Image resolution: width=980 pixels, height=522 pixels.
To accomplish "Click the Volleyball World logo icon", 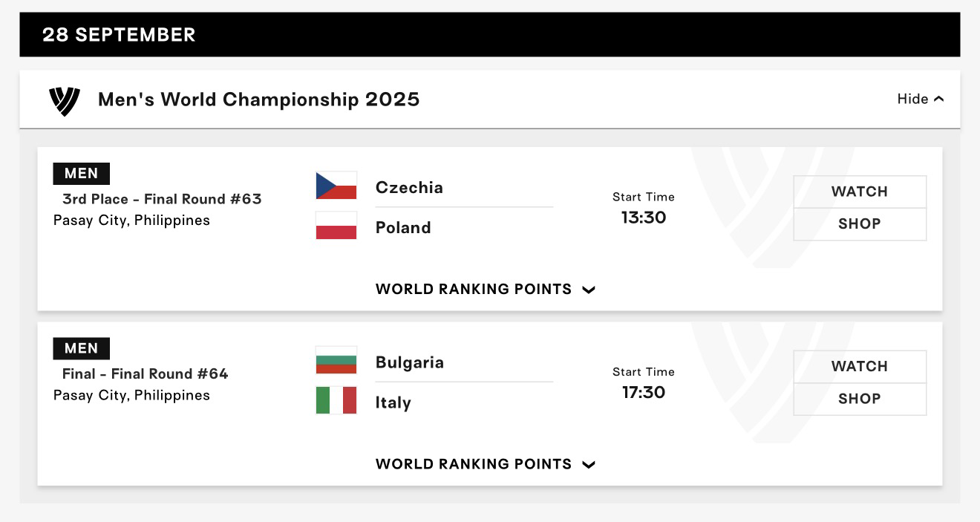I will [65, 99].
